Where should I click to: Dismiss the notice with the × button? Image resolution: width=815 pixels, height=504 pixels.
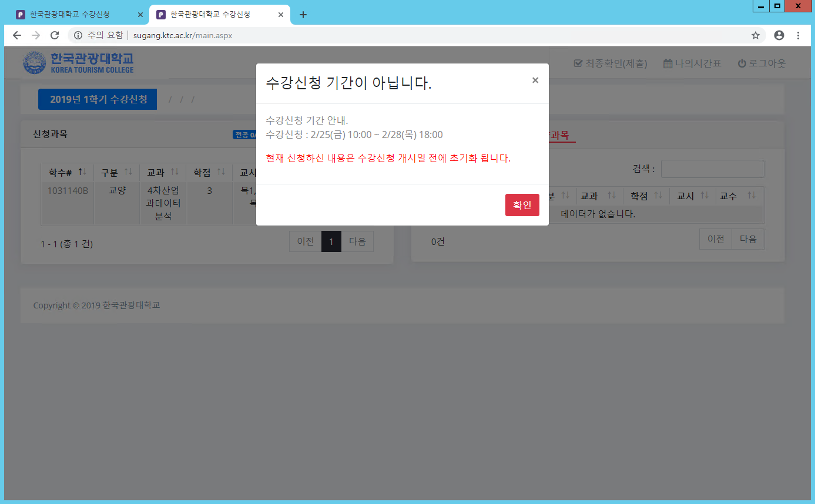(x=535, y=80)
